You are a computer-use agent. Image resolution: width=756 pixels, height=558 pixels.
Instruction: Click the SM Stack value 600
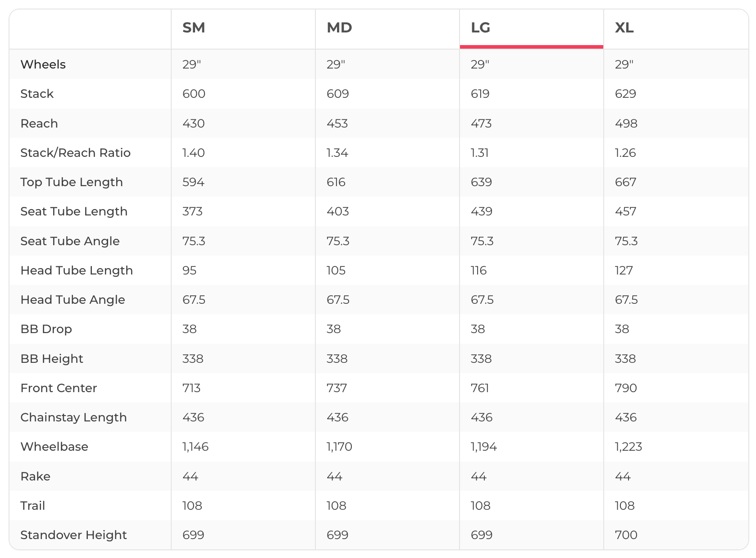point(194,94)
